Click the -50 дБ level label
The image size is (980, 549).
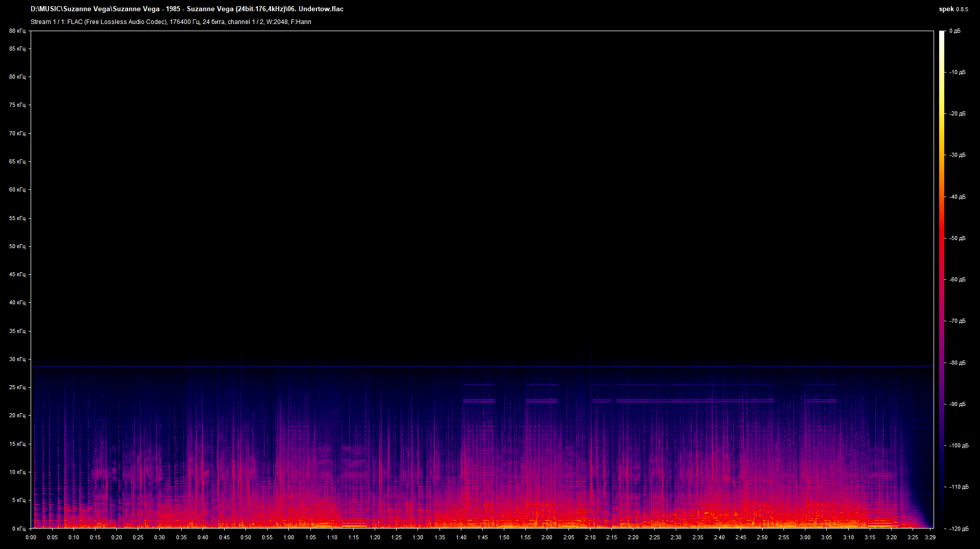point(958,238)
